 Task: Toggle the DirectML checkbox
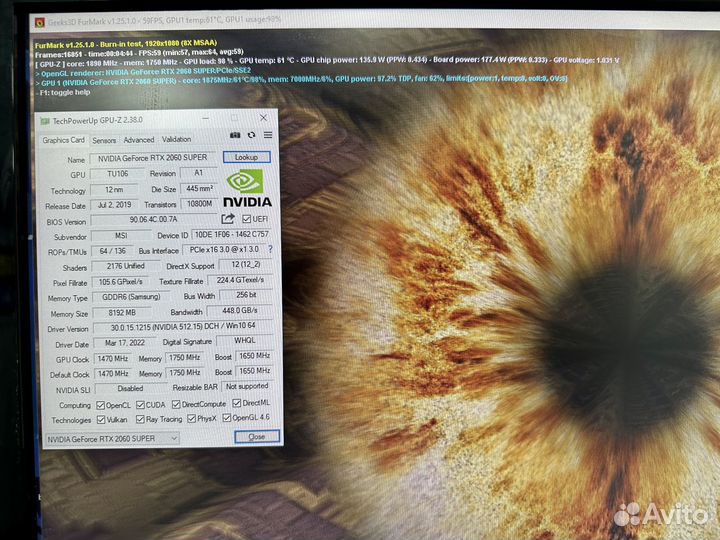(x=236, y=403)
